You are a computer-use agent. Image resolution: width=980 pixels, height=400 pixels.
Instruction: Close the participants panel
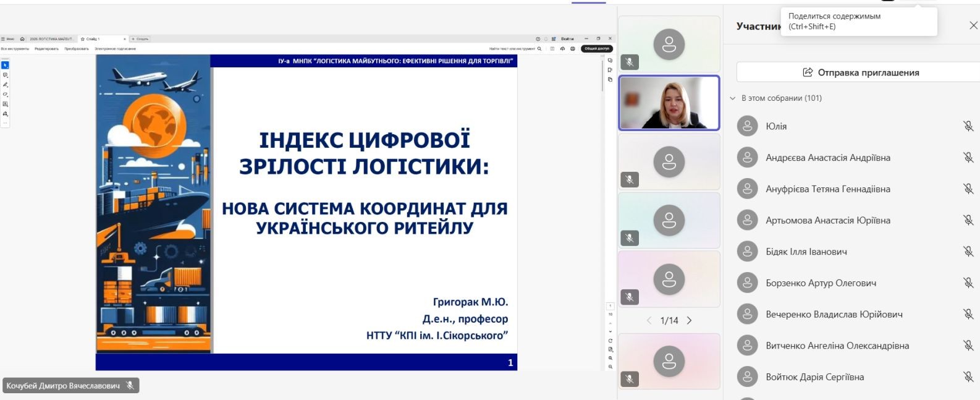tap(973, 25)
